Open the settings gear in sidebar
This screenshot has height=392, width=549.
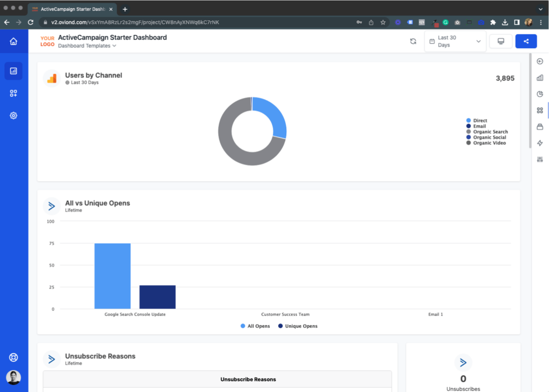tap(13, 115)
